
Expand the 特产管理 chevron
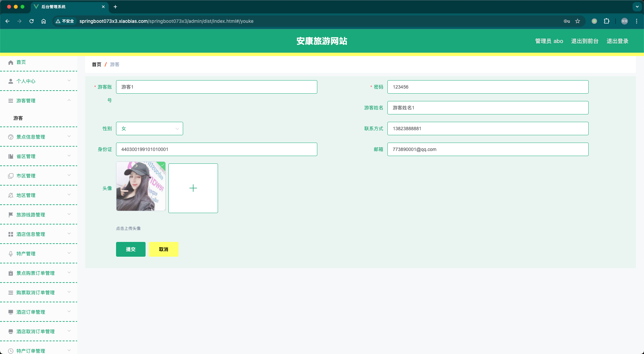click(69, 253)
